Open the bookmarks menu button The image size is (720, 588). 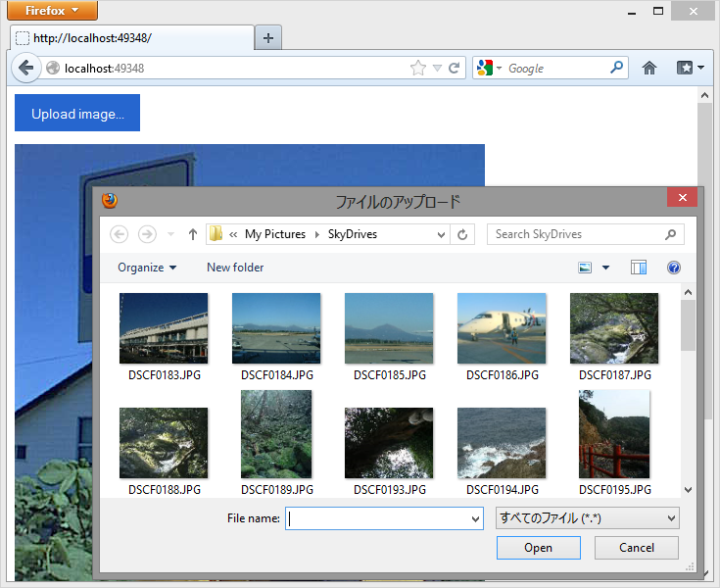tap(691, 68)
